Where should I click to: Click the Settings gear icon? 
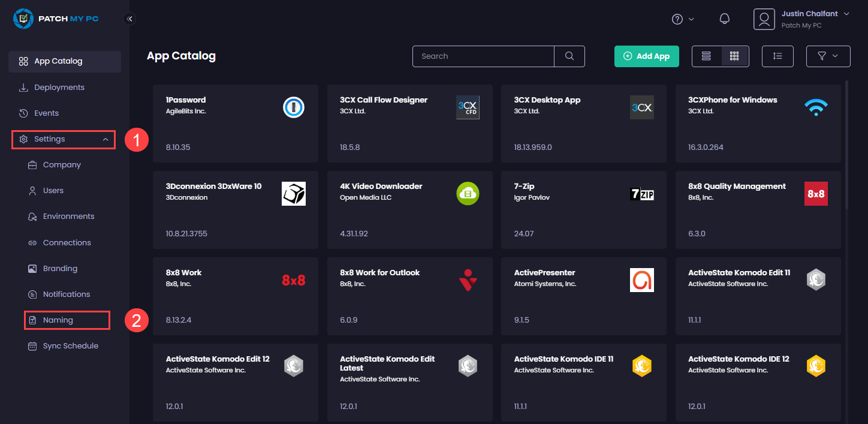pos(23,139)
